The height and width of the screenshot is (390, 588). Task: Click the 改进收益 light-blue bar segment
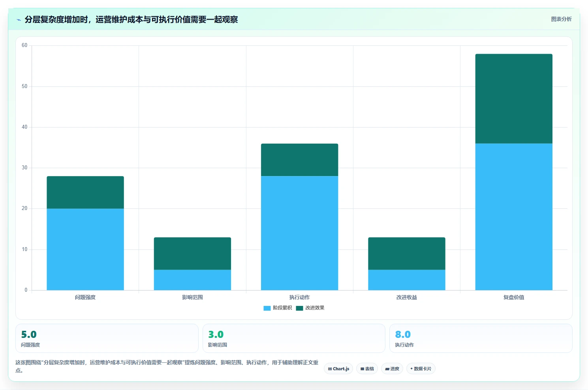[x=407, y=280]
